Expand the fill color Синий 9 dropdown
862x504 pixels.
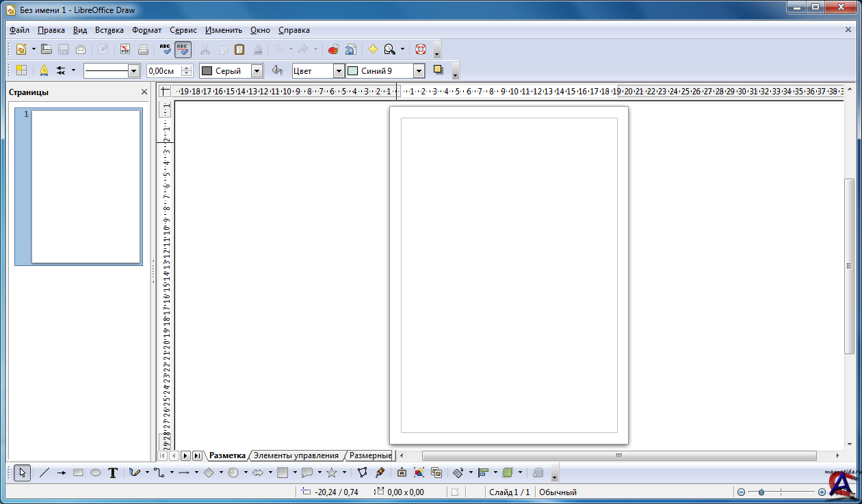coord(419,71)
